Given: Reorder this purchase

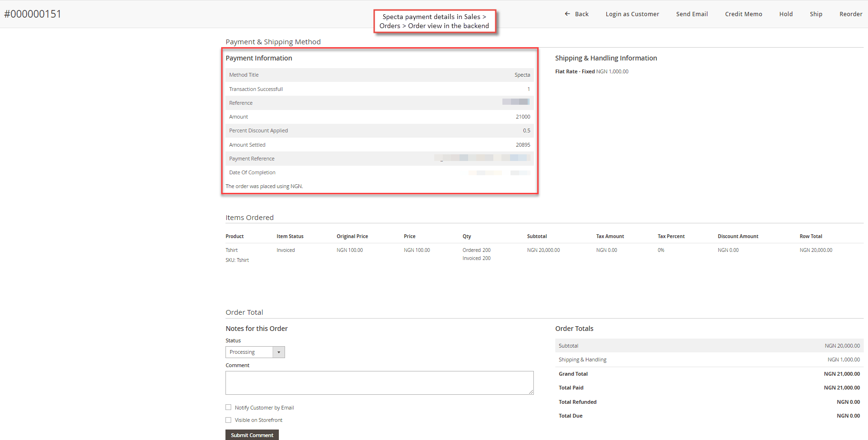Looking at the screenshot, I should pos(851,14).
